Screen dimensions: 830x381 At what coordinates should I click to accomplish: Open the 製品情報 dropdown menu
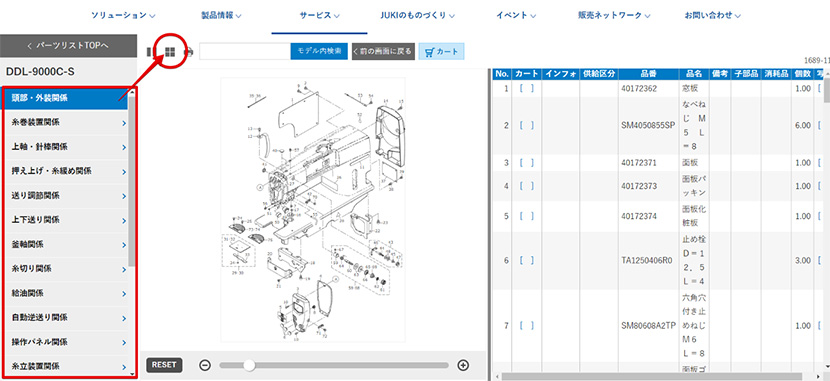(221, 15)
